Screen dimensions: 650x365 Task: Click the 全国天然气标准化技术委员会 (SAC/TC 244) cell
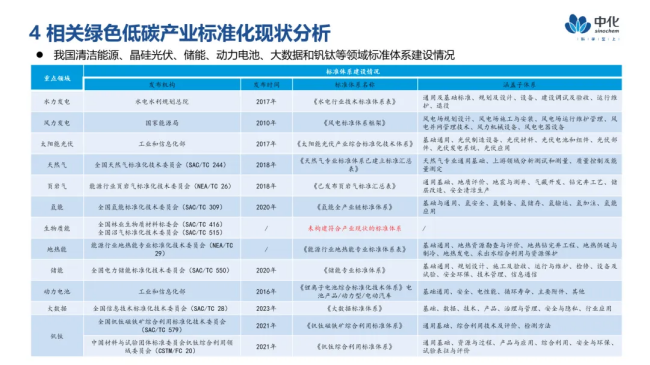pyautogui.click(x=162, y=165)
